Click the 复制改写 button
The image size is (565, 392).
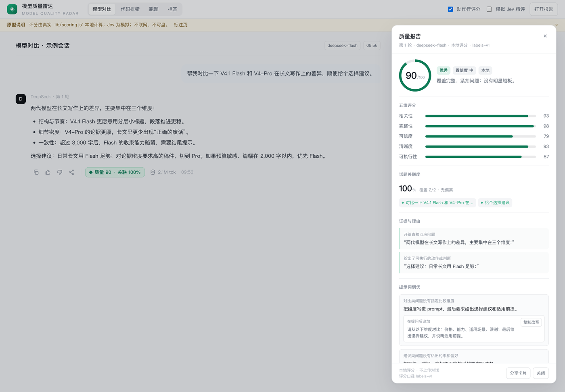point(531,322)
